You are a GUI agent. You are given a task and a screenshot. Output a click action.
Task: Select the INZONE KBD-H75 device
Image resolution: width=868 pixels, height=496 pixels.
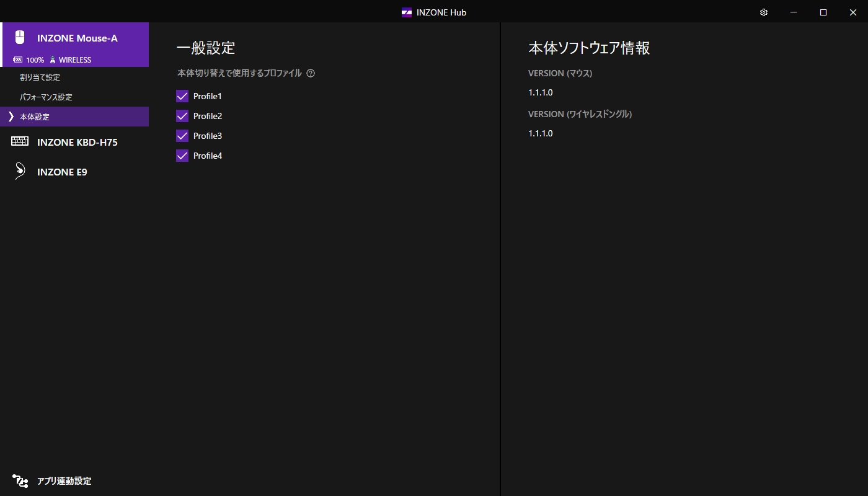(x=74, y=142)
